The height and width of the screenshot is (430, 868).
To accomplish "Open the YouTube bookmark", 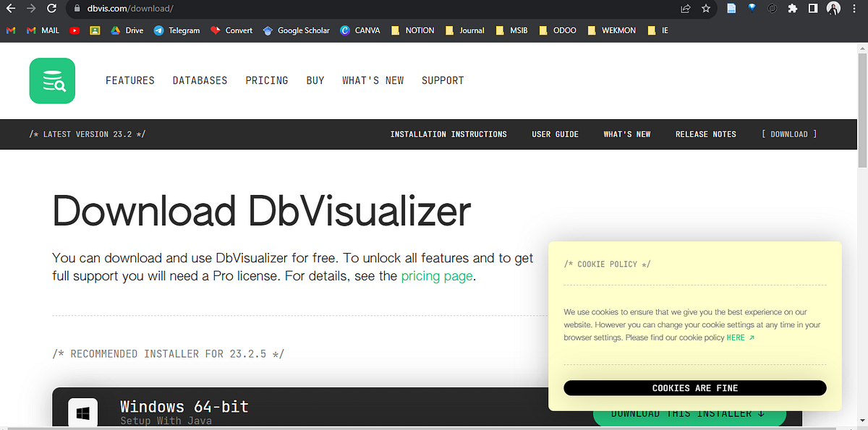I will click(75, 30).
